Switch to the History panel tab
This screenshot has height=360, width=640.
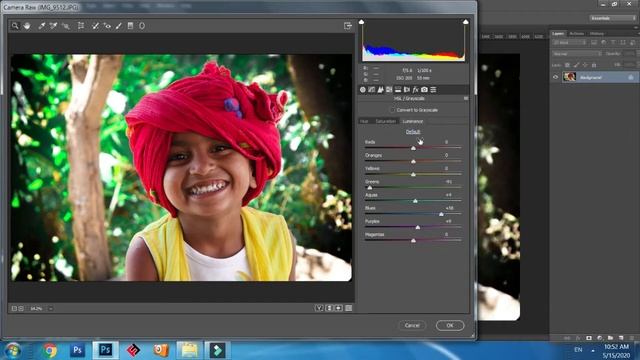coord(597,33)
